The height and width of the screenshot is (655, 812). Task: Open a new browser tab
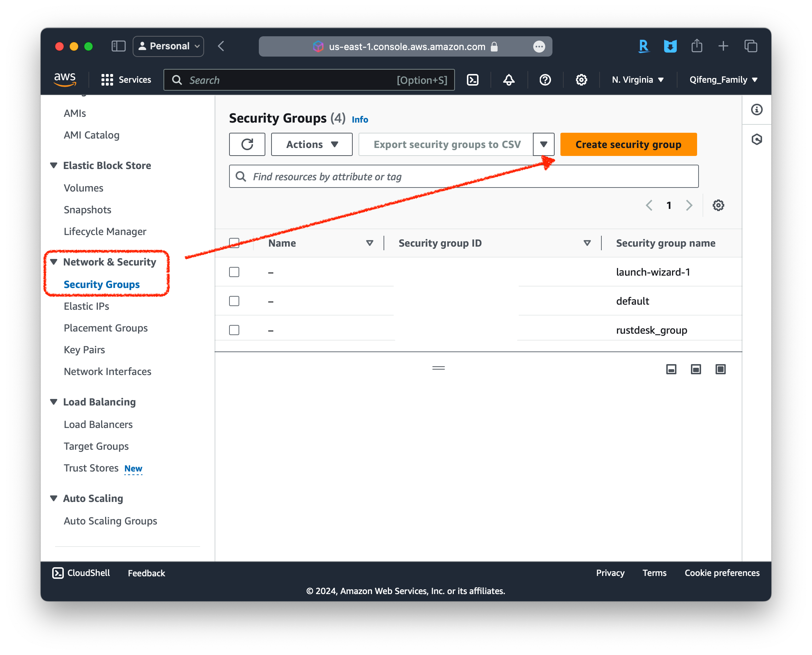723,46
